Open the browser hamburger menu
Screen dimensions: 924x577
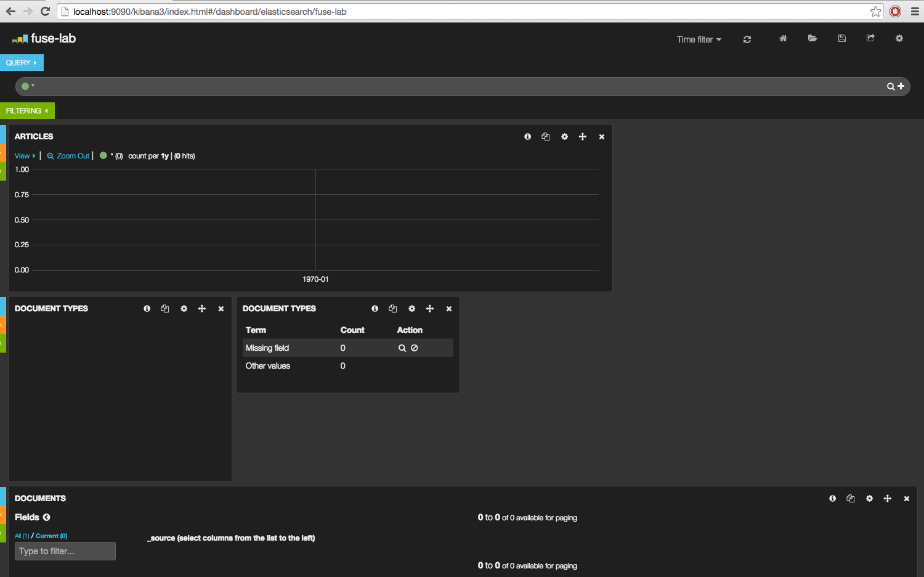pos(915,11)
